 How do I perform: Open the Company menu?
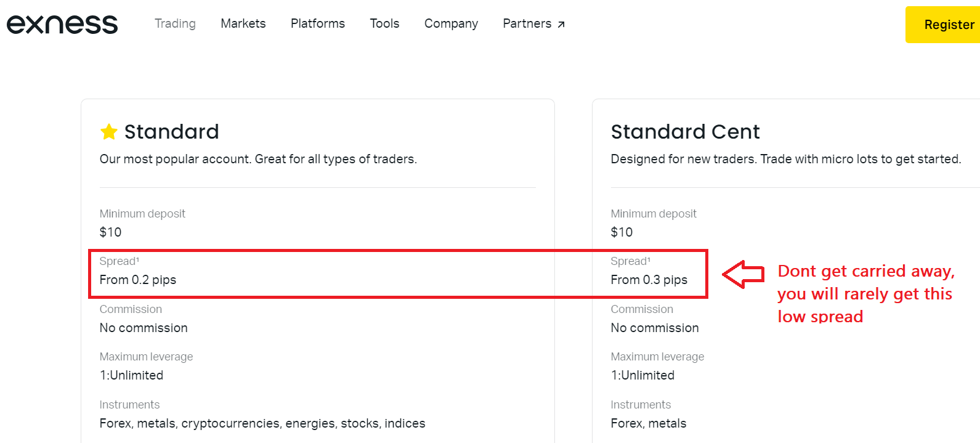451,23
